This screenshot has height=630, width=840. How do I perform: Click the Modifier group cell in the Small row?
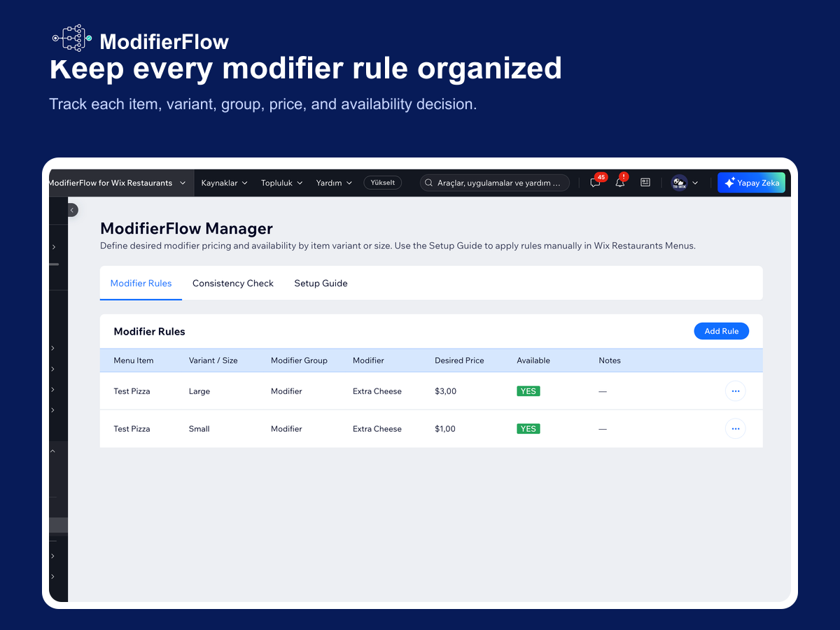coord(286,428)
